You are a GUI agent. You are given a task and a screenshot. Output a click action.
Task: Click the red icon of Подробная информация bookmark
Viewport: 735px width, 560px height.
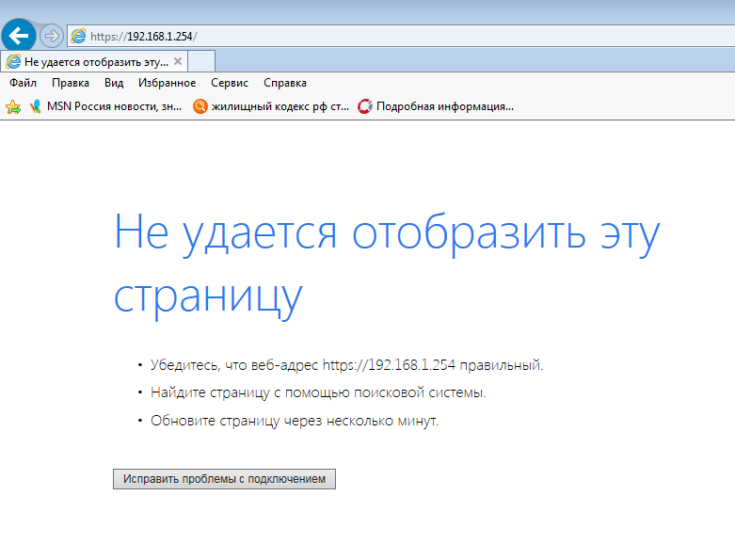(365, 107)
